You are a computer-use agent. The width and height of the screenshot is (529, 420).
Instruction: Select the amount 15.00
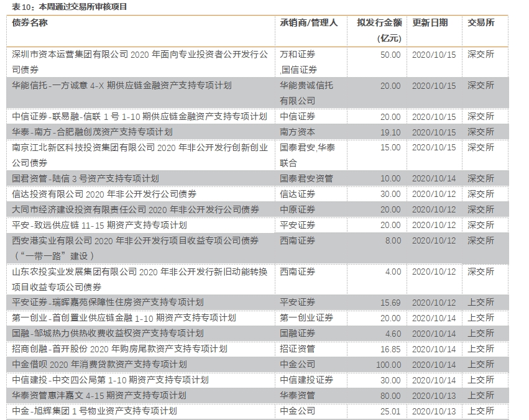pos(390,148)
